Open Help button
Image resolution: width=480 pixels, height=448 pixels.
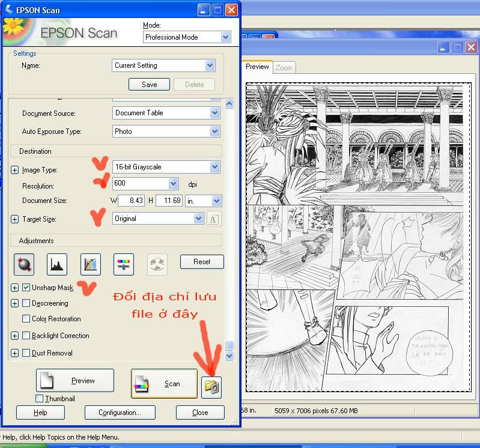coord(40,413)
